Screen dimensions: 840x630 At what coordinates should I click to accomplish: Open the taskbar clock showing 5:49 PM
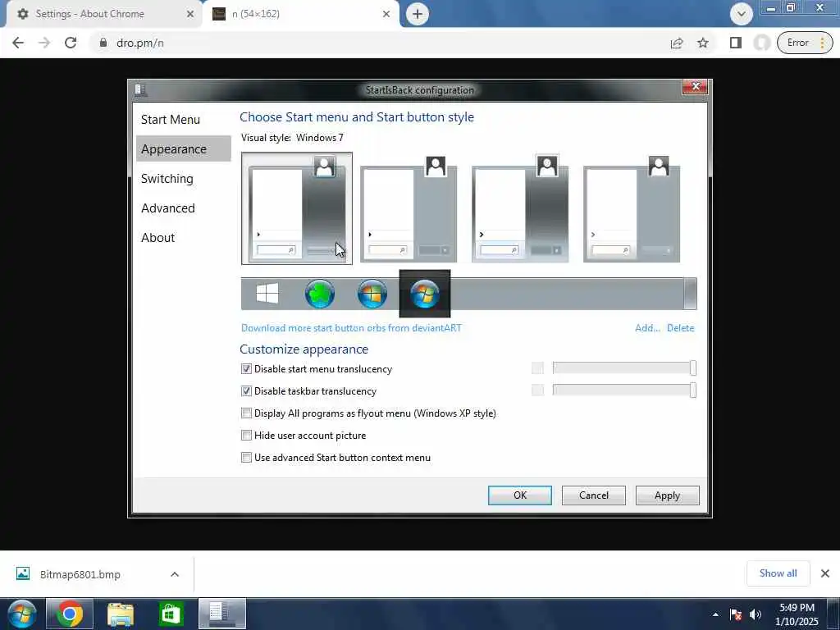[x=797, y=614]
